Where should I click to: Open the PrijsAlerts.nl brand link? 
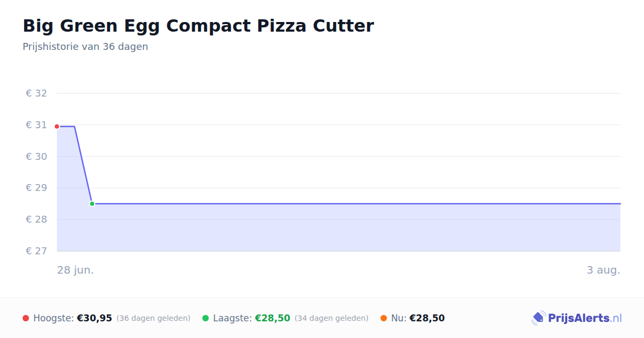pyautogui.click(x=577, y=318)
